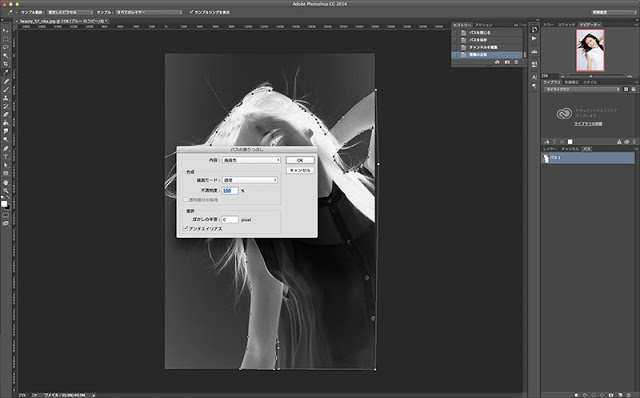Open the workspace switcher dropdown at top right
This screenshot has width=640, height=398.
(x=614, y=12)
